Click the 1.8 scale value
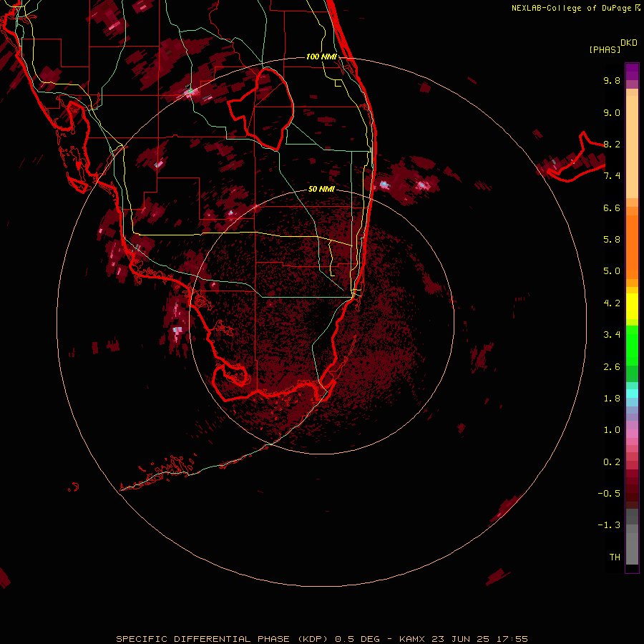644x644 pixels. [612, 399]
